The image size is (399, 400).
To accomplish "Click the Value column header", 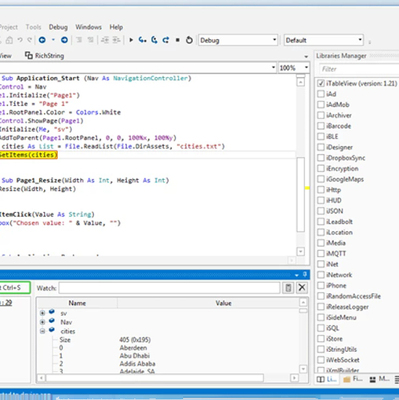I will tap(223, 303).
